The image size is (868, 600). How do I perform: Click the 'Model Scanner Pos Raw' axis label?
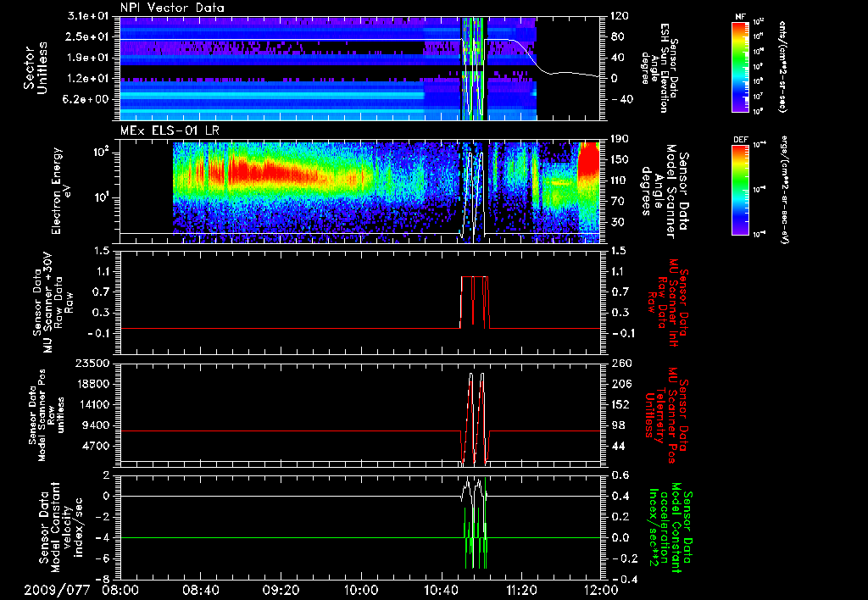tap(47, 416)
